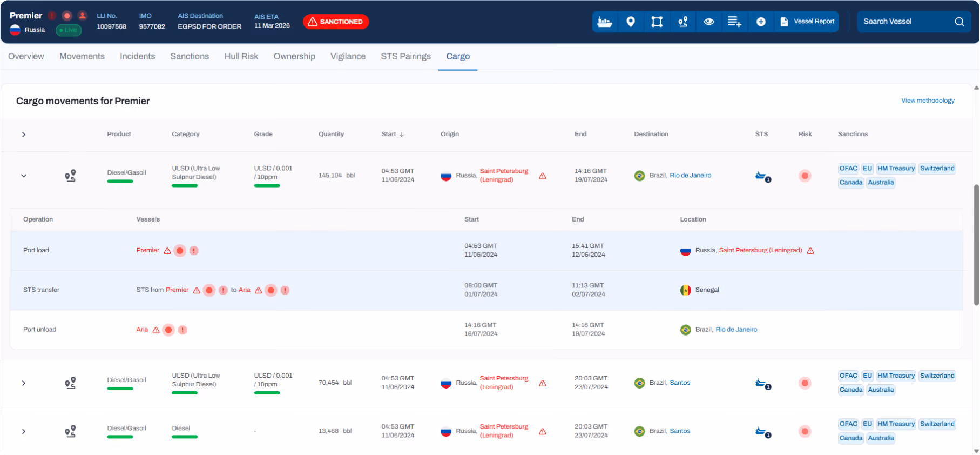This screenshot has width=980, height=455.
Task: Expand the 70,454 bbl cargo row
Action: [24, 383]
